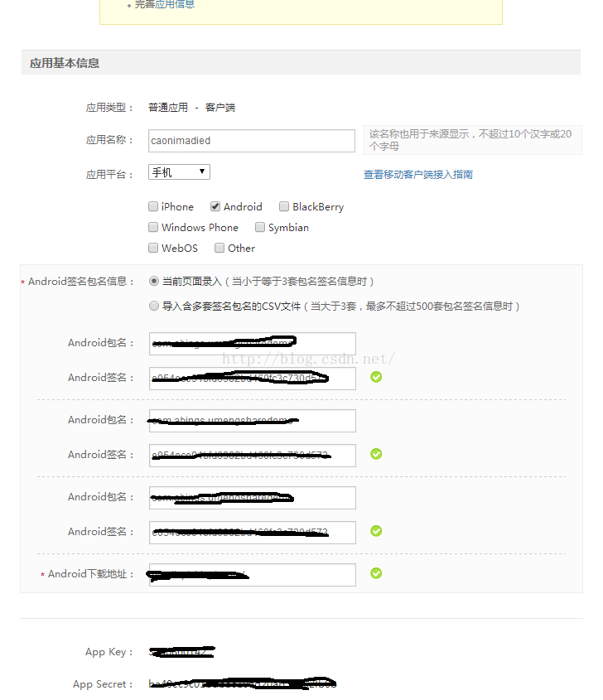Tick the Other platform checkbox
This screenshot has height=700, width=603.
[x=219, y=248]
